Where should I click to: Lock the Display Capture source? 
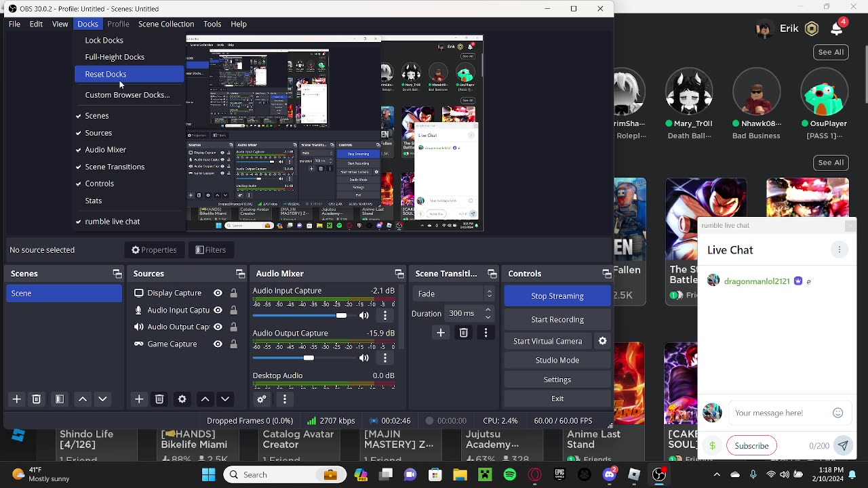tap(233, 293)
